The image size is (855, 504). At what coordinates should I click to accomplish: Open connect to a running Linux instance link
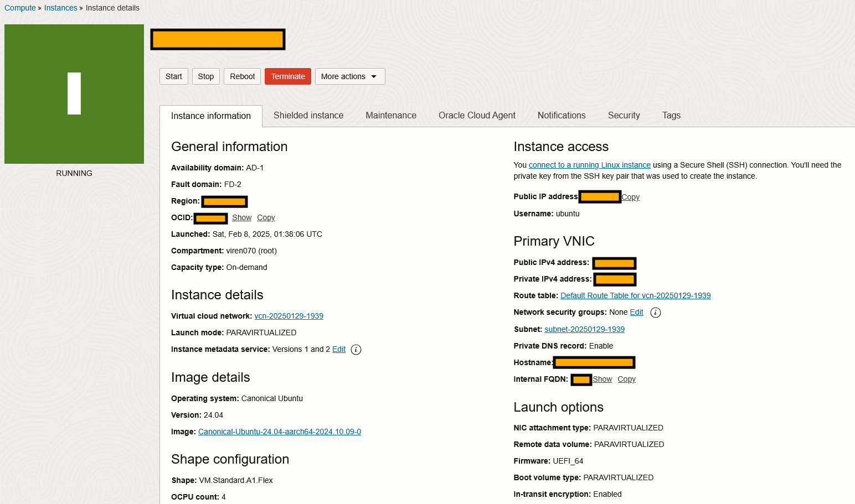(590, 165)
